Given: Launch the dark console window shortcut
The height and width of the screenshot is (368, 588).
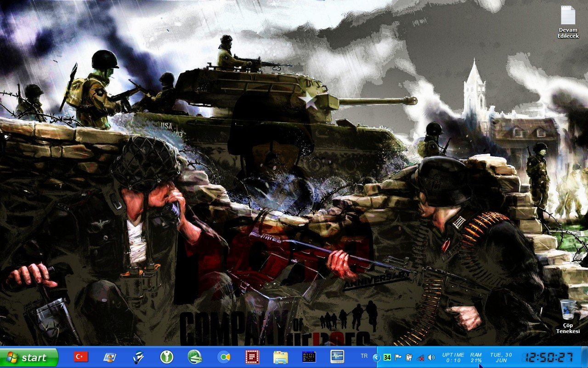Looking at the screenshot, I should pyautogui.click(x=309, y=357).
